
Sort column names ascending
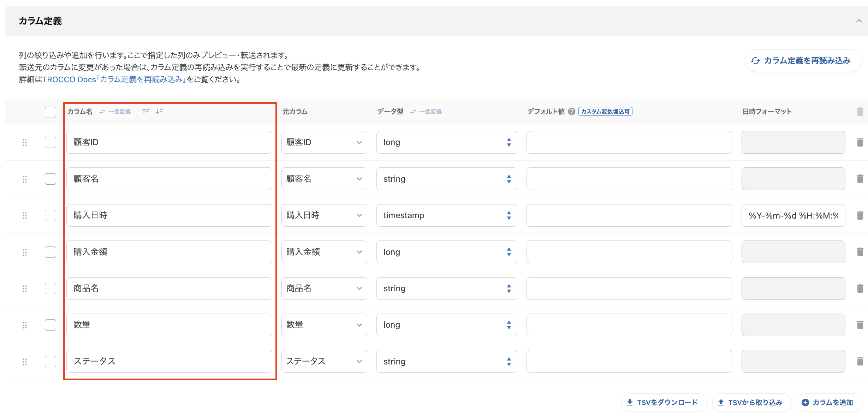146,112
